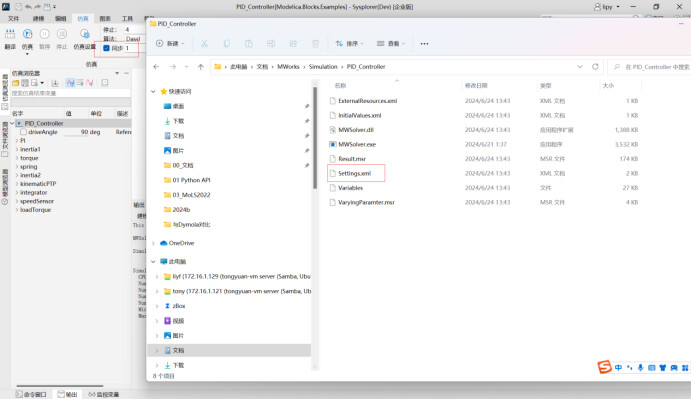Click the 翻译 (translate) icon in the Sysplorer ribbon
This screenshot has height=399, width=691.
point(10,34)
